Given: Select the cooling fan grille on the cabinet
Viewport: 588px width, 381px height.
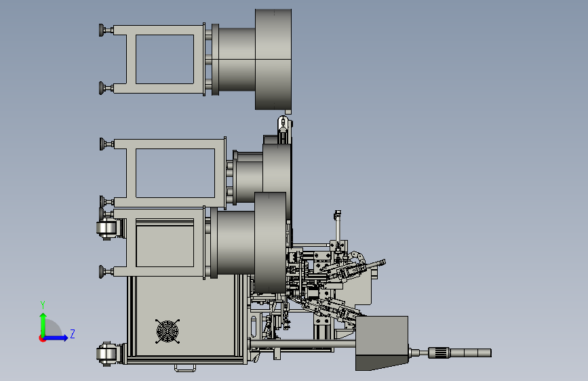Looking at the screenshot, I should point(168,331).
